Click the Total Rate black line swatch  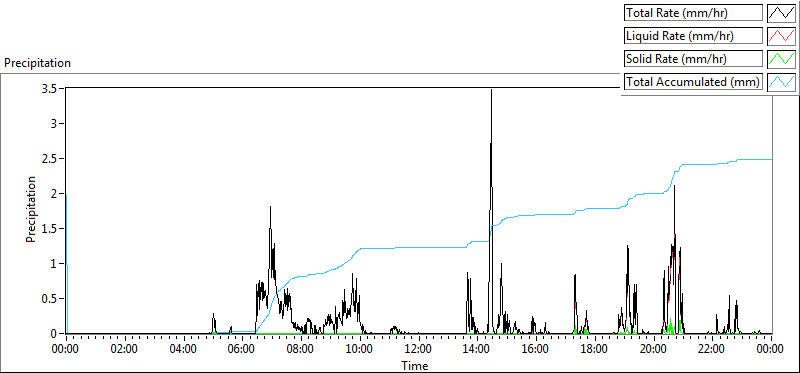click(x=781, y=12)
